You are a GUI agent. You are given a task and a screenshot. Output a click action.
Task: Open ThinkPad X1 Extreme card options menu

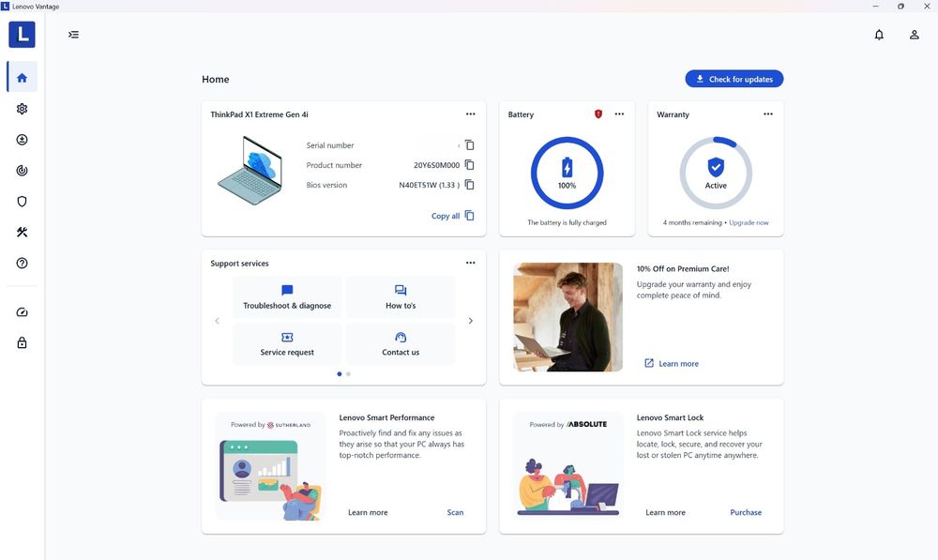pos(471,114)
